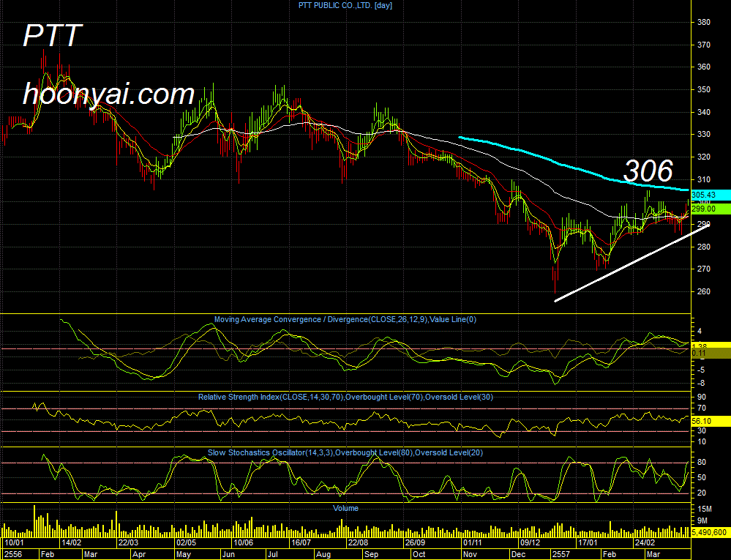The height and width of the screenshot is (560, 731).
Task: Click the 280 price axis label
Action: [703, 247]
